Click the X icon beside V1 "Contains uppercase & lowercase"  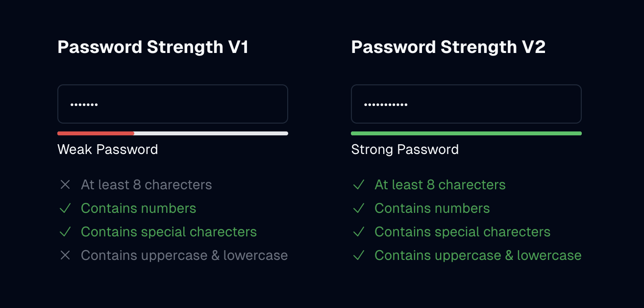[x=65, y=256]
